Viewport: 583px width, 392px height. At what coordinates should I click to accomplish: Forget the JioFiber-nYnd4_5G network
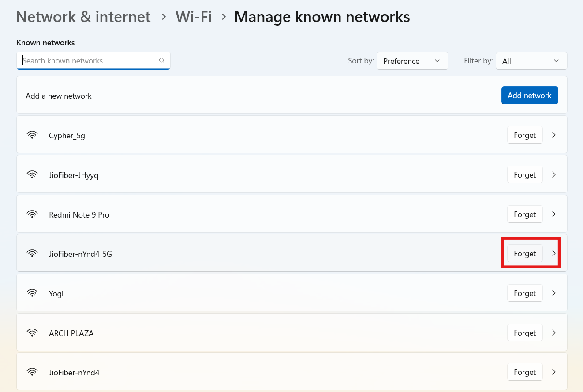[x=525, y=253]
